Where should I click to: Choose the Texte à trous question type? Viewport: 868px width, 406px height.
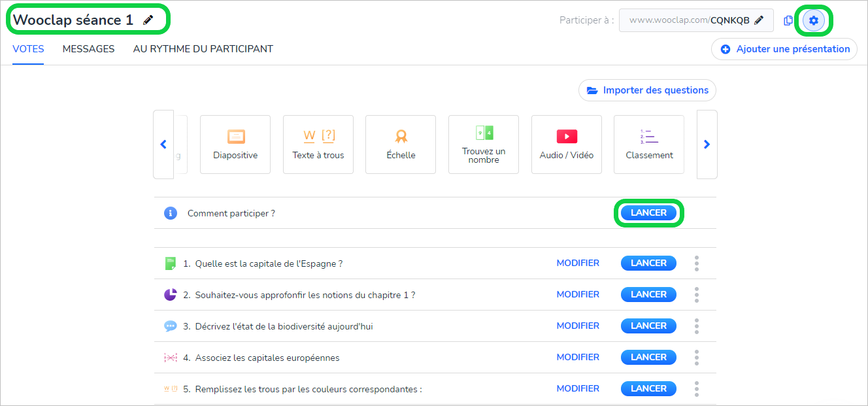[318, 144]
